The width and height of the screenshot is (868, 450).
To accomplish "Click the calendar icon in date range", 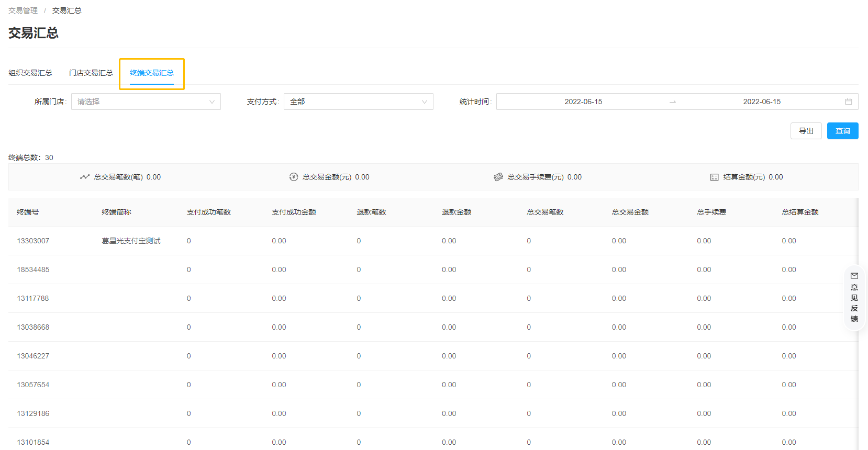I will (848, 102).
